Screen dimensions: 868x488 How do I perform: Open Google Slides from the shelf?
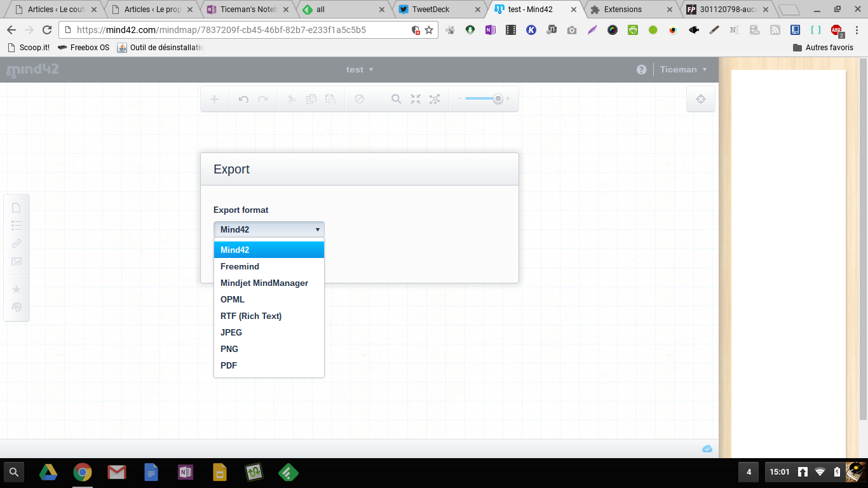pos(219,472)
